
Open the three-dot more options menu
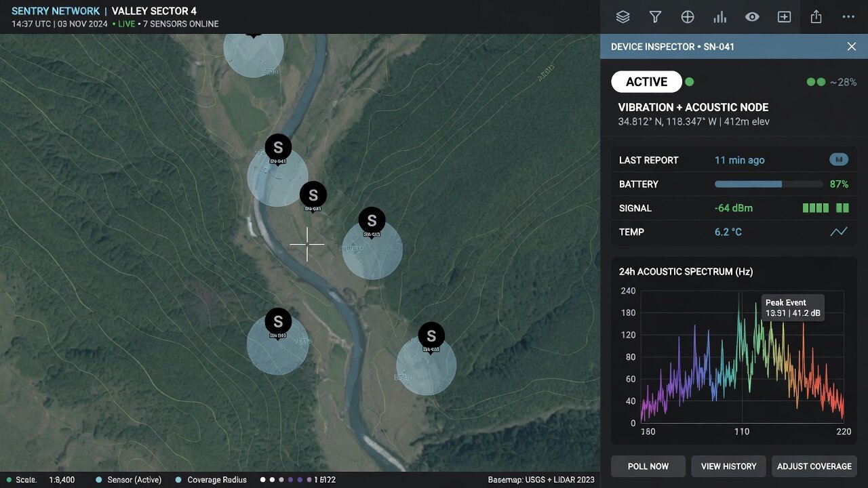point(848,17)
